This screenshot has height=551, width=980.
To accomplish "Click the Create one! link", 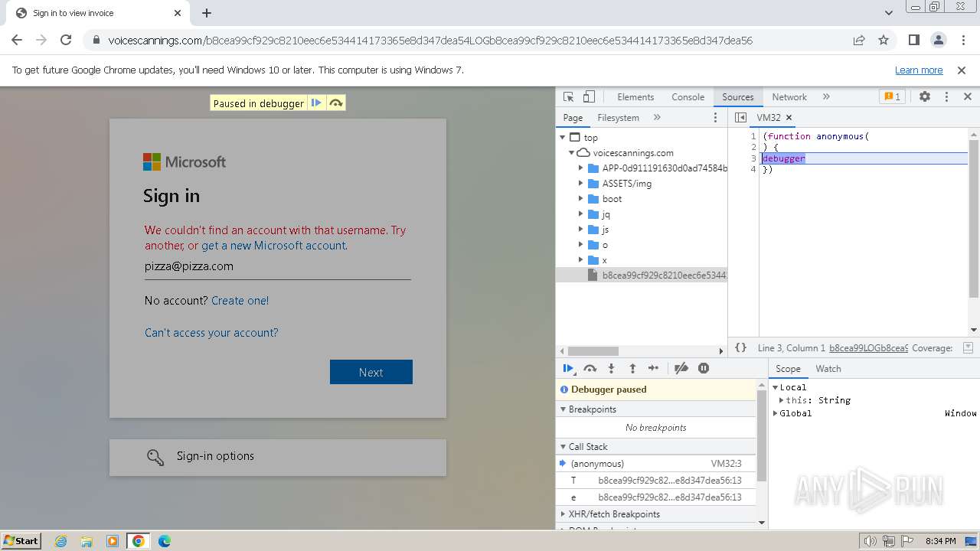I will [x=240, y=301].
